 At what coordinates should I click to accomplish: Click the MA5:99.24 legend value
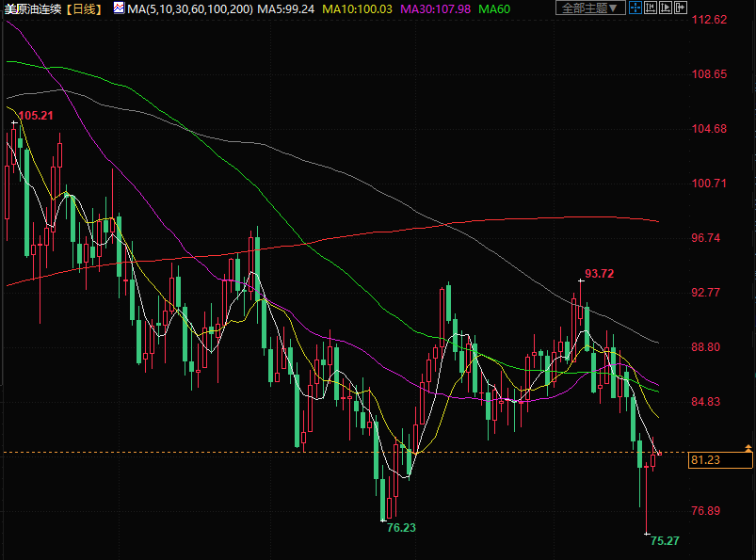coord(286,8)
